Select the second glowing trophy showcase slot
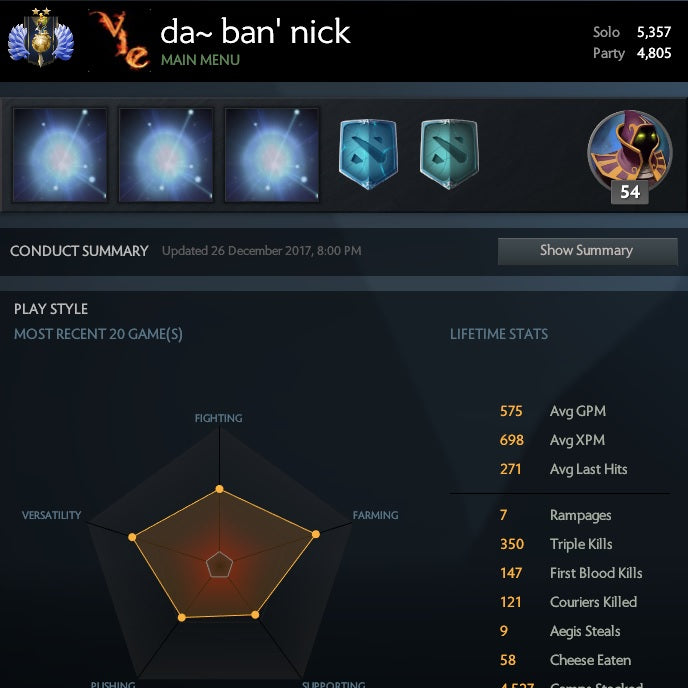 click(166, 155)
